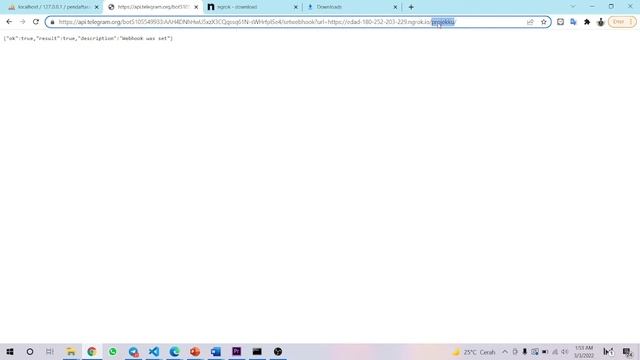640x360 pixels.
Task: Share this page from address bar
Action: coord(530,22)
